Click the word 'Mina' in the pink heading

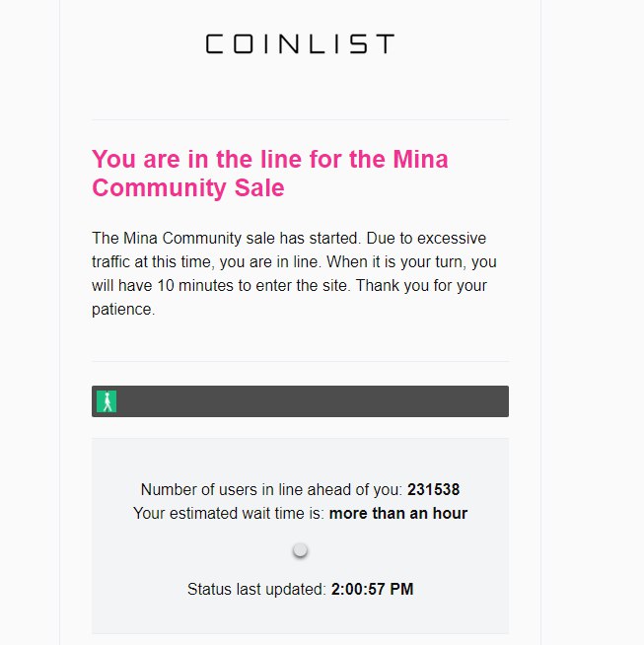pyautogui.click(x=420, y=159)
